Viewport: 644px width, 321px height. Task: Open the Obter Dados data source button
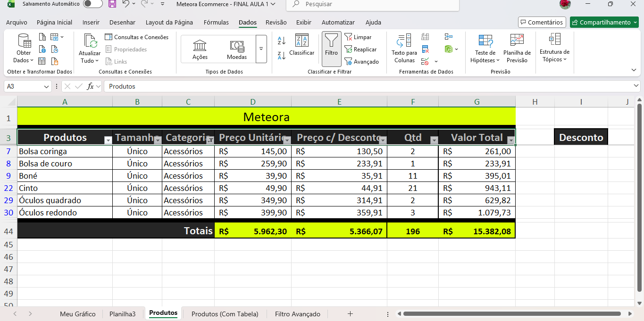coord(24,48)
